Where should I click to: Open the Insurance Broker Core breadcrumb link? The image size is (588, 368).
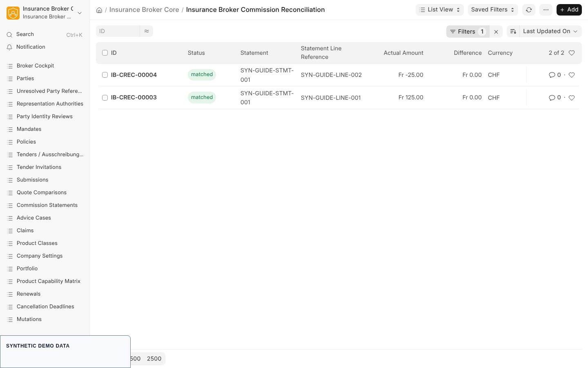(144, 10)
